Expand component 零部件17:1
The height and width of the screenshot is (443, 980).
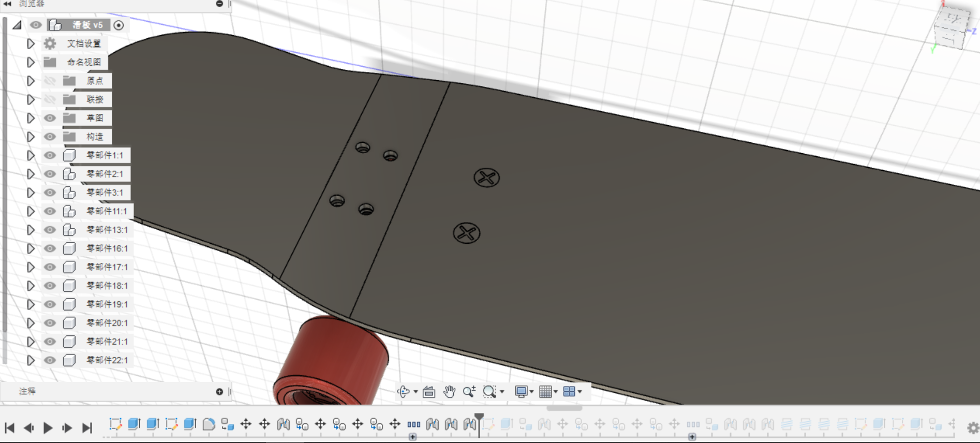pyautogui.click(x=31, y=267)
